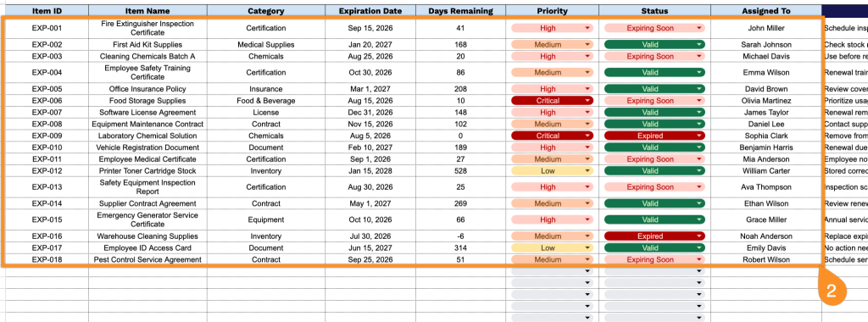
Task: Click the EXP-009 item ID cell
Action: (x=47, y=136)
